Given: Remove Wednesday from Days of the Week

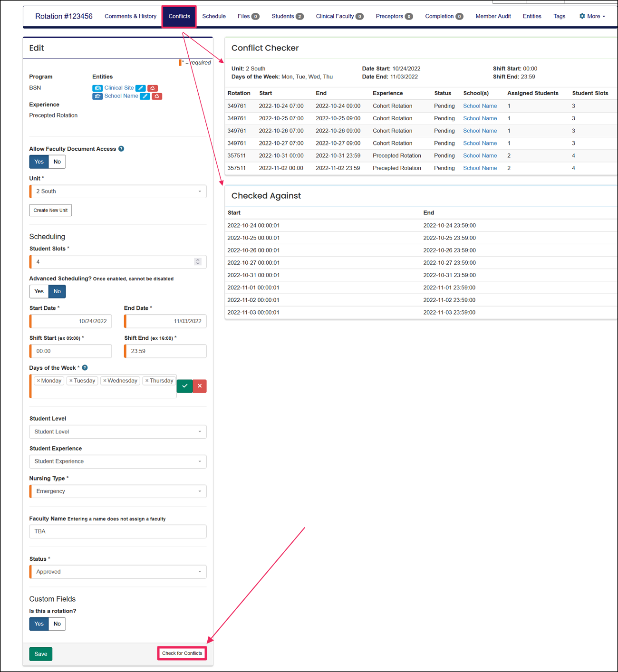Looking at the screenshot, I should tap(105, 380).
